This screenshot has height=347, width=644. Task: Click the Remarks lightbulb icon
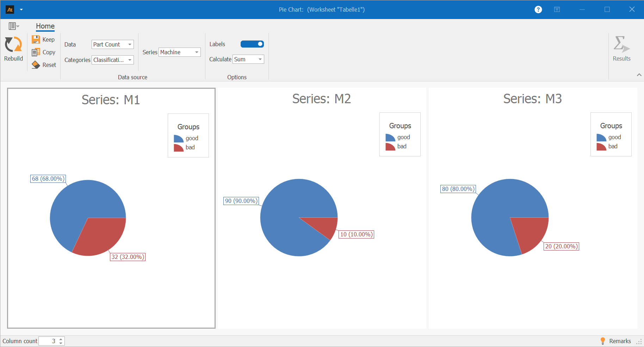[603, 341]
